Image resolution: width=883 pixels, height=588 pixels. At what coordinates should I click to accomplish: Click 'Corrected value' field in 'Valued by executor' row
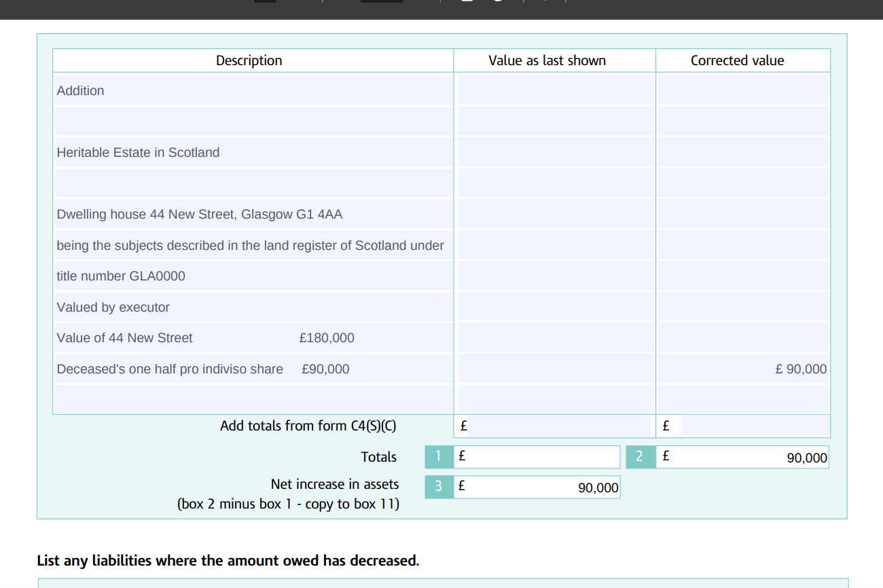tap(743, 307)
